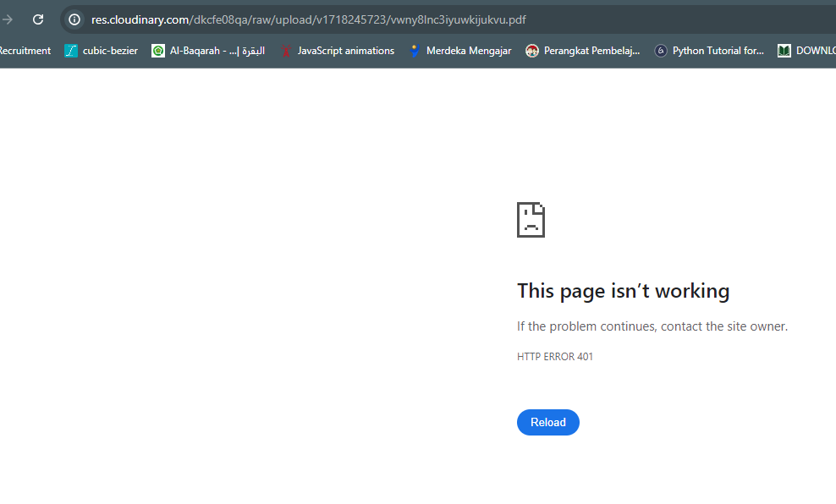Open the Recruitment bookmark

coord(25,51)
